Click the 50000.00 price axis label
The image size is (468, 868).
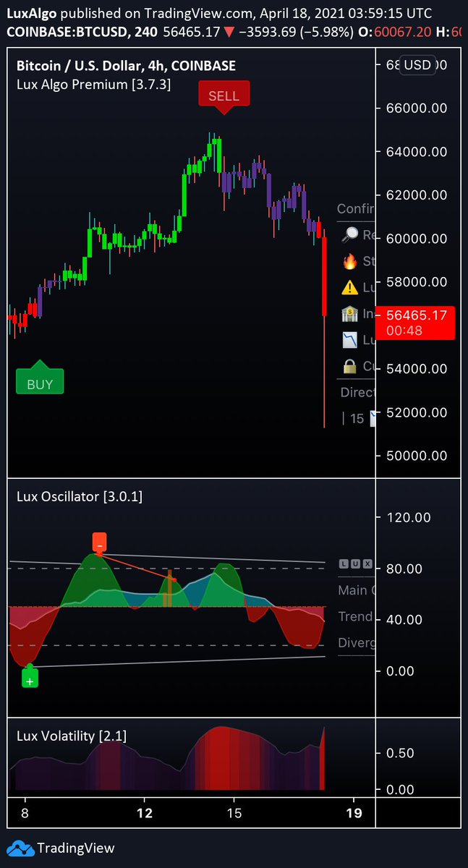[417, 456]
